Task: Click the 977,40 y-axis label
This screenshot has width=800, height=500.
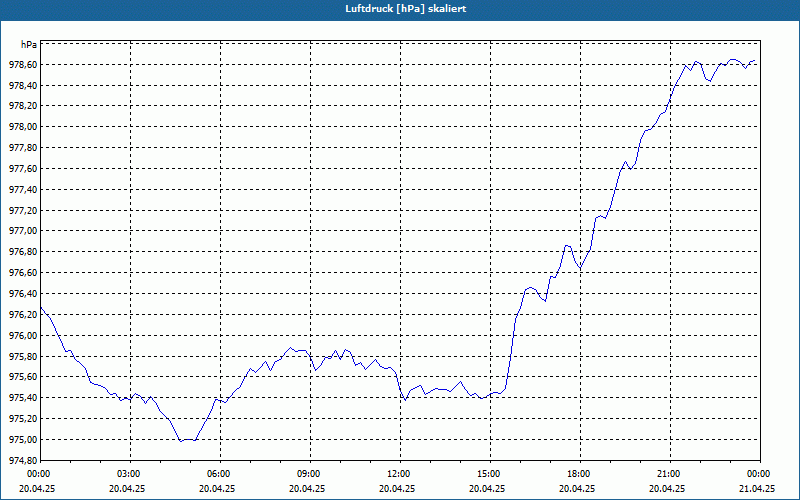Action: click(x=23, y=190)
